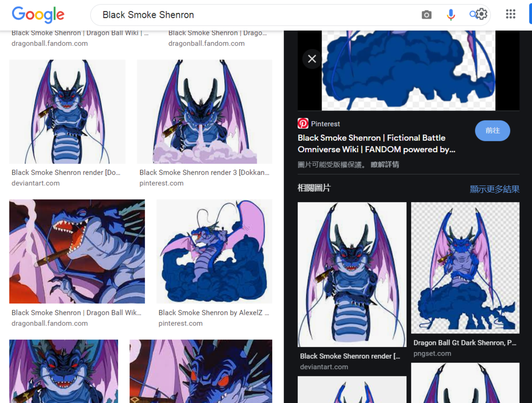Viewport: 532px width, 403px height.
Task: Click the 相關圖片 heading
Action: (x=314, y=188)
